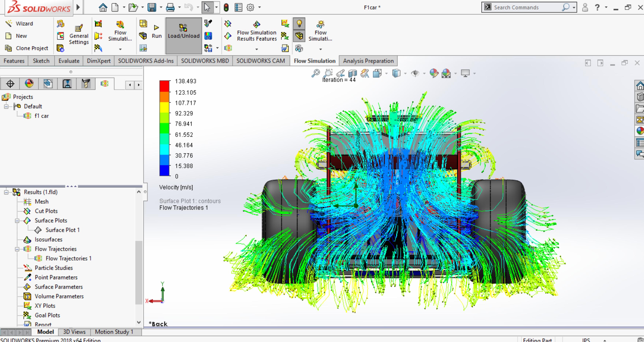Expand the Flow Simulation Results Features dropdown
Screen dimensions: 644x342
click(x=256, y=49)
